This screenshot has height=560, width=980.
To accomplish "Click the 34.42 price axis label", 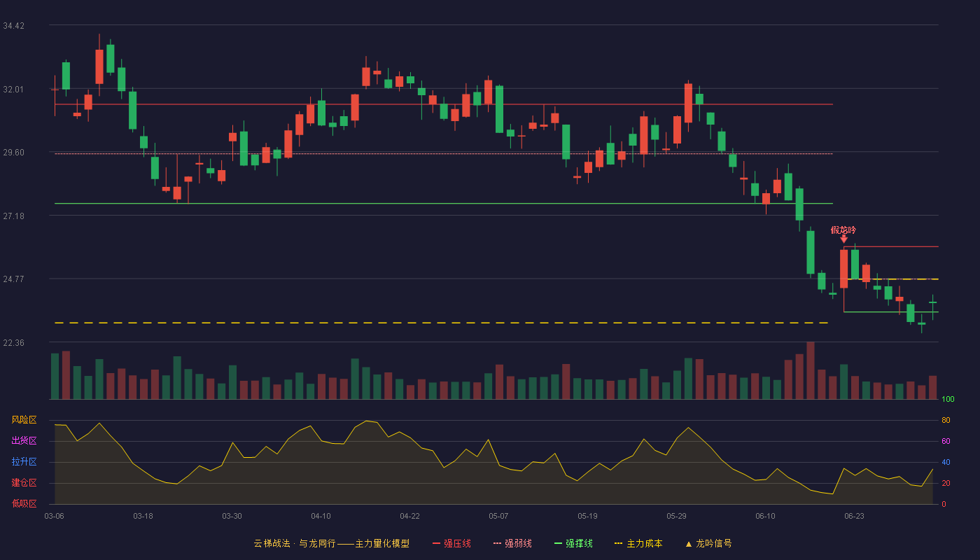I will coord(14,26).
